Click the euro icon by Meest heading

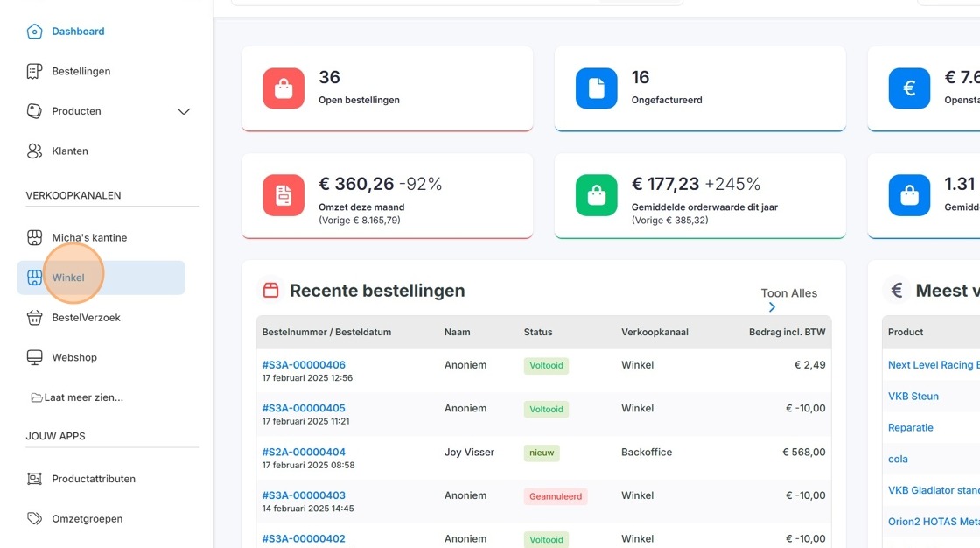897,291
